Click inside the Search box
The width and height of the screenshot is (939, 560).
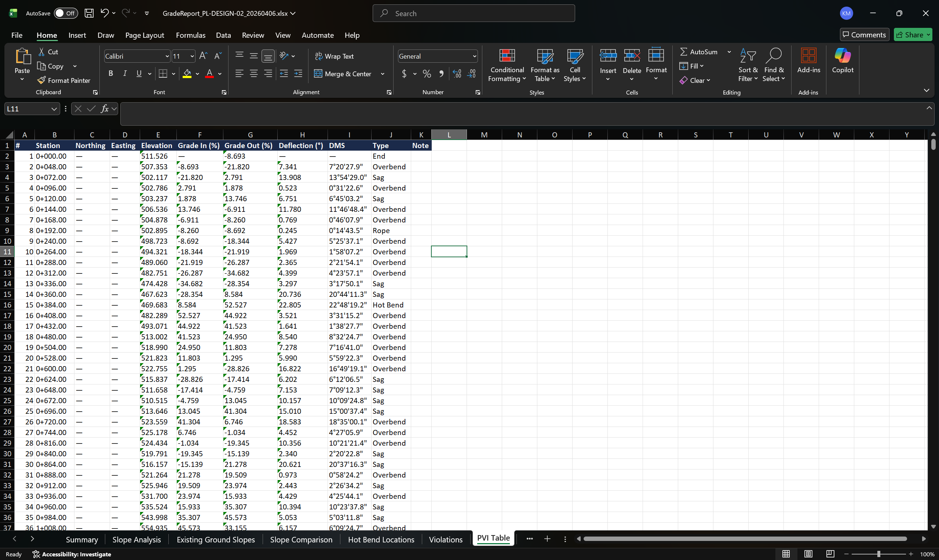click(x=473, y=13)
